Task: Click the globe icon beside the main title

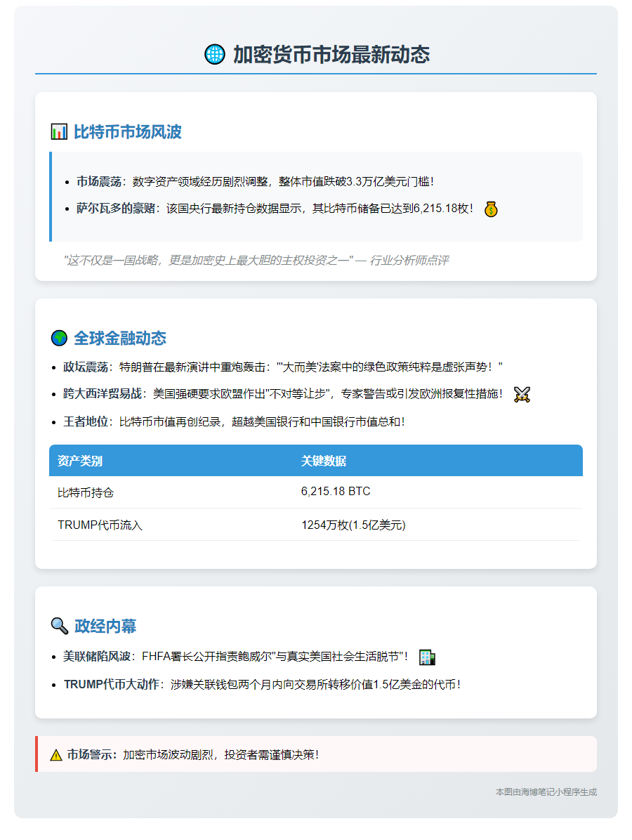Action: (x=214, y=54)
